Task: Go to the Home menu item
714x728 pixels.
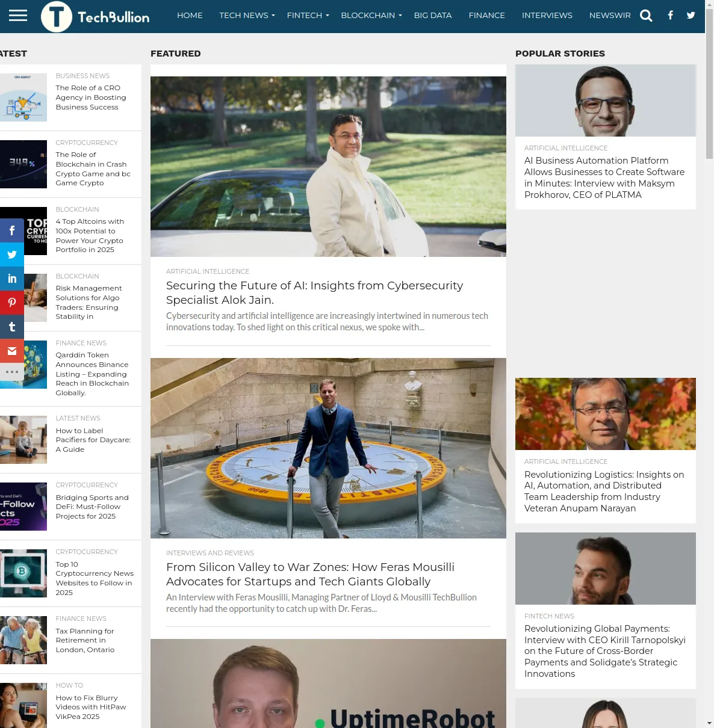Action: point(190,16)
